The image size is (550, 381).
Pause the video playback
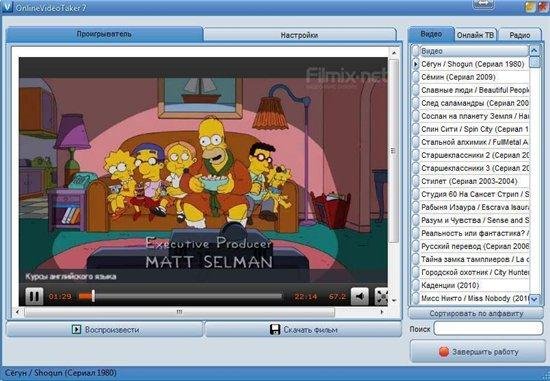tap(34, 296)
